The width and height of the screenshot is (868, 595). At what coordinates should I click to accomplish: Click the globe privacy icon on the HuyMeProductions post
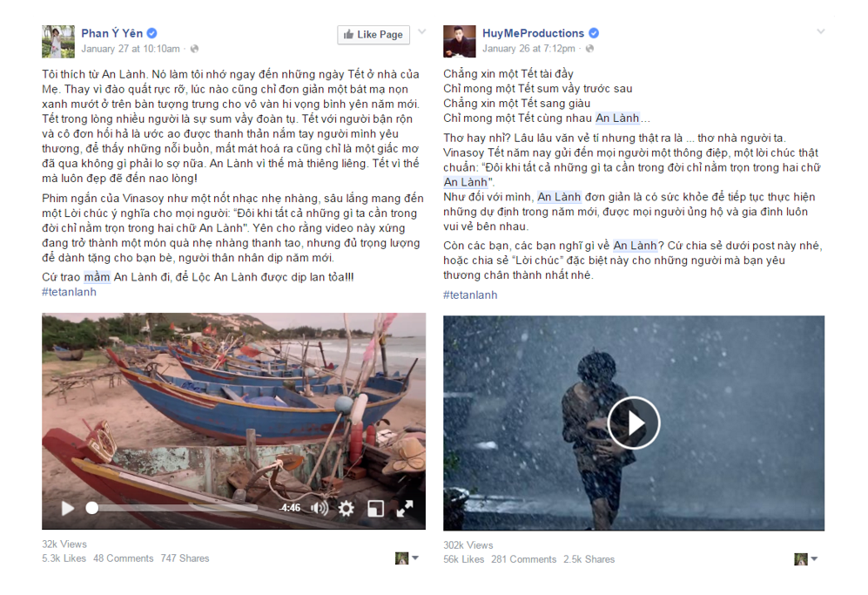click(589, 49)
